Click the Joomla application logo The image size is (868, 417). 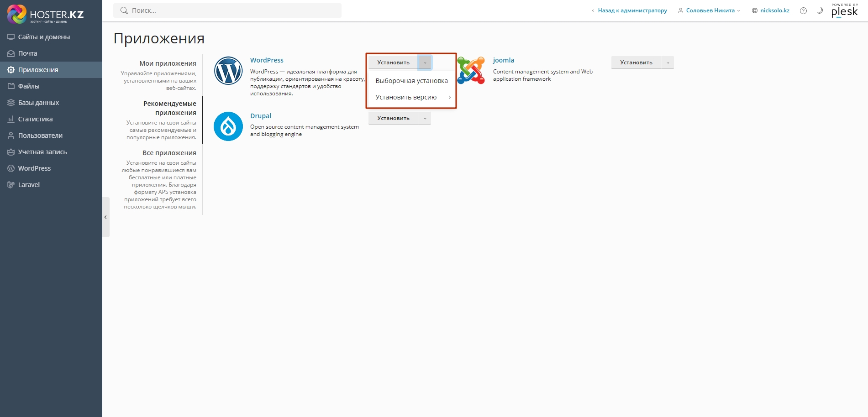coord(471,70)
